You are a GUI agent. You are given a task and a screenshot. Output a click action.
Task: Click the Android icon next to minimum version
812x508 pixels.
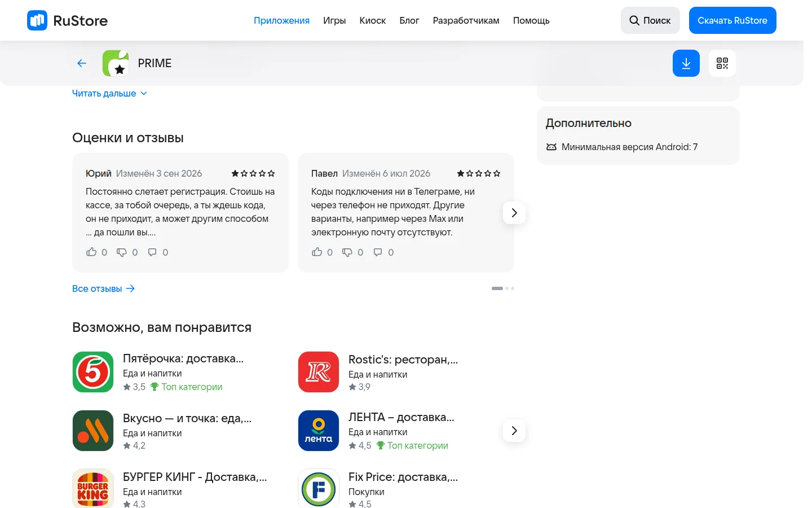(551, 147)
